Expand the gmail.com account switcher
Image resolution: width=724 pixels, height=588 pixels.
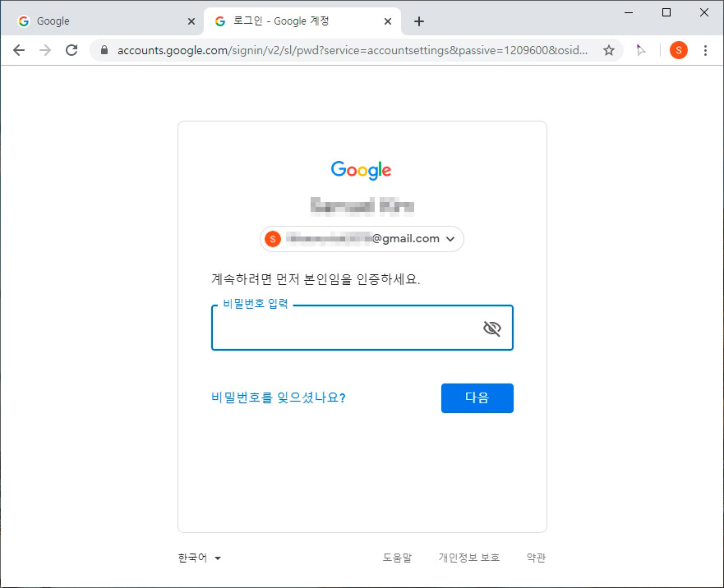pos(362,239)
